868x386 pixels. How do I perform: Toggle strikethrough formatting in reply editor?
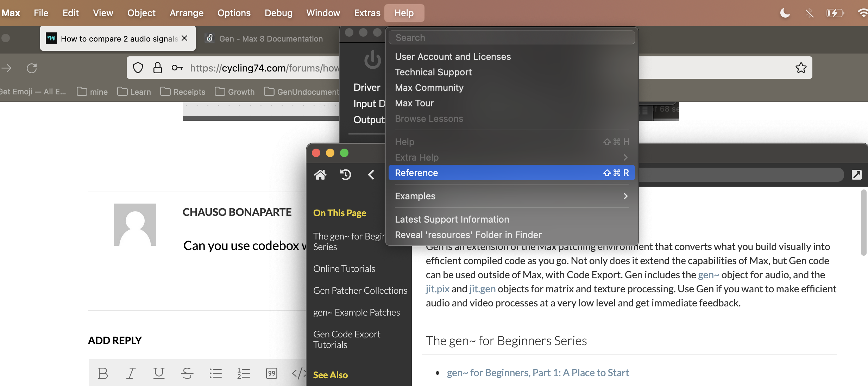click(187, 373)
